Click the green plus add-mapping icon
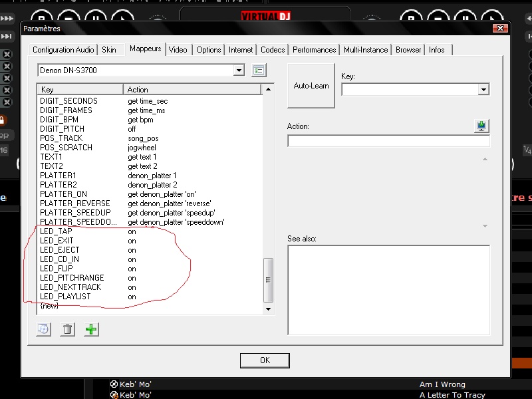Screen dimensions: 532x399 coord(91,329)
